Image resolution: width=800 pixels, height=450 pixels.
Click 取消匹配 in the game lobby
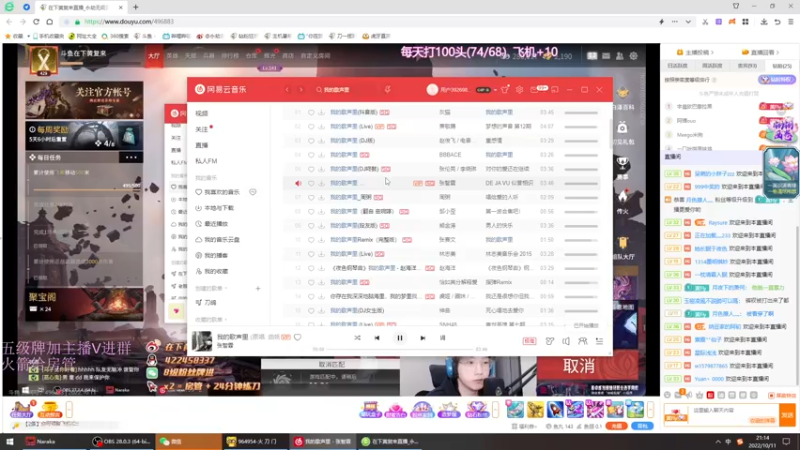pos(332,364)
